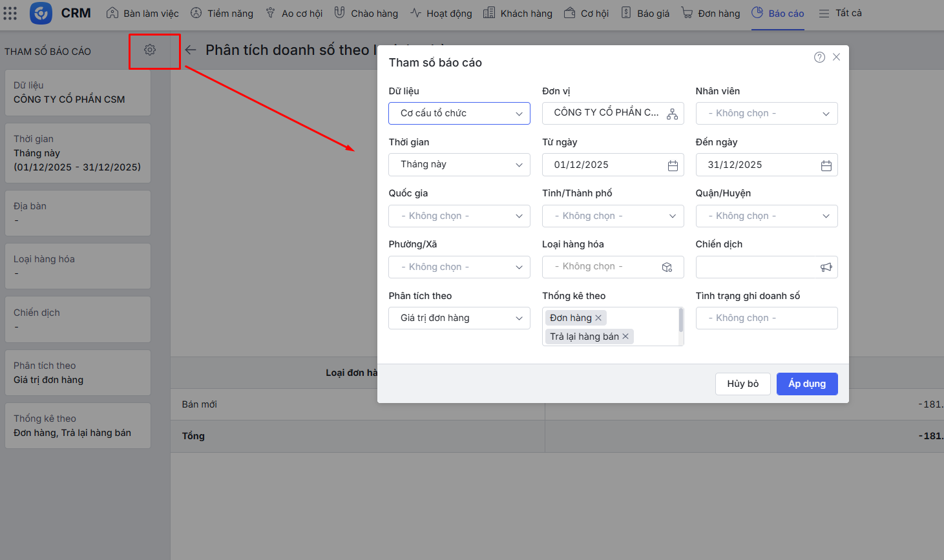The height and width of the screenshot is (560, 944).
Task: Click the Chiến dịch sidebar card
Action: point(78,320)
